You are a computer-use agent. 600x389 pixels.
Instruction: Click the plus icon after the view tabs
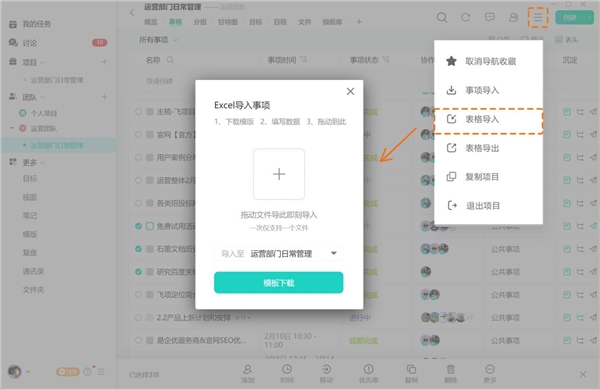click(359, 22)
